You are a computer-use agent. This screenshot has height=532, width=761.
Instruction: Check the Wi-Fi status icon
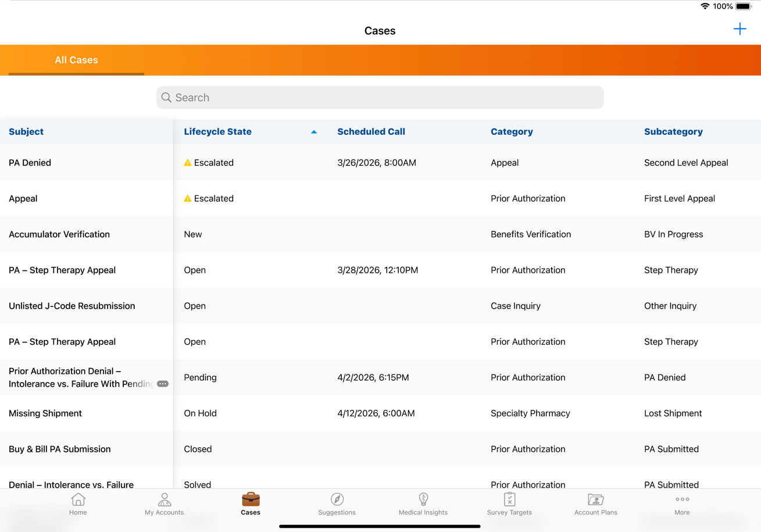click(x=705, y=6)
